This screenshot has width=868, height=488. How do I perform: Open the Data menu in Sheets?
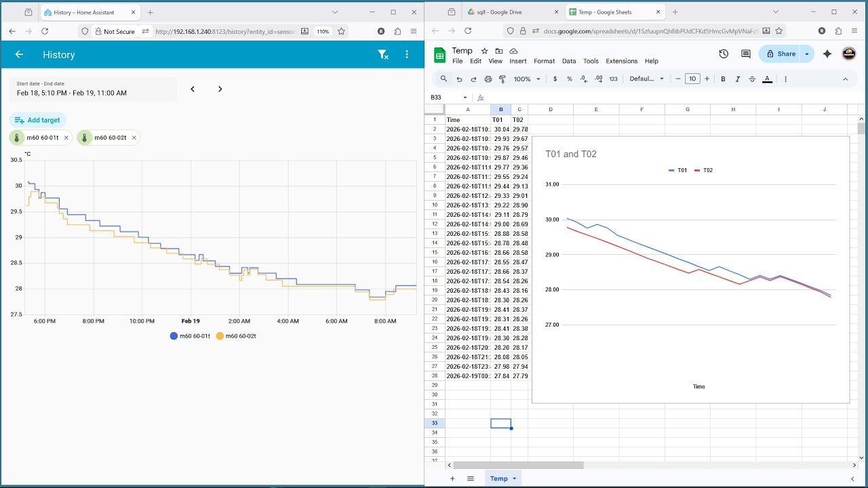click(x=569, y=61)
